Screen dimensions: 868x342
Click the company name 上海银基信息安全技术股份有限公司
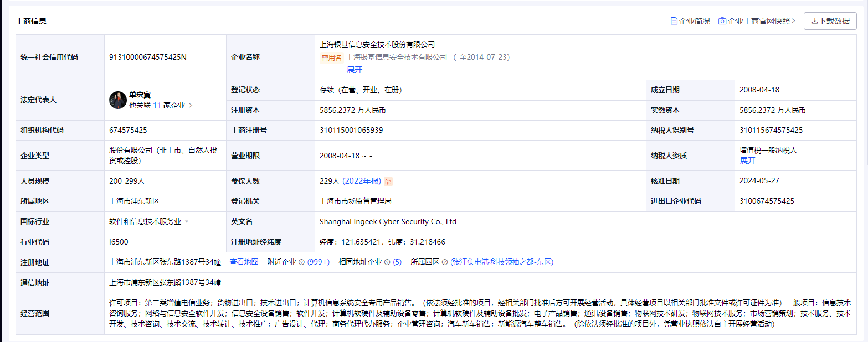[377, 44]
